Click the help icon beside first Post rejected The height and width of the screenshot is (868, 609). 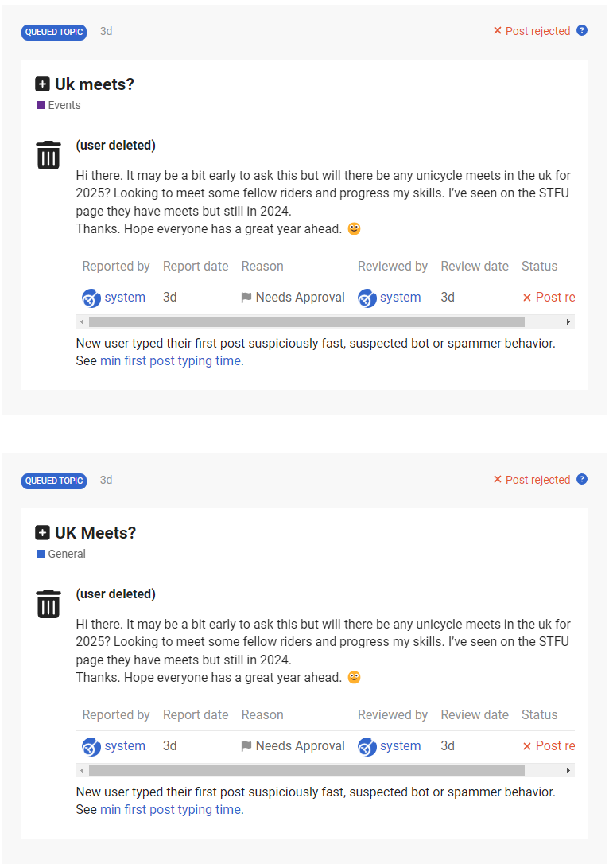click(582, 31)
